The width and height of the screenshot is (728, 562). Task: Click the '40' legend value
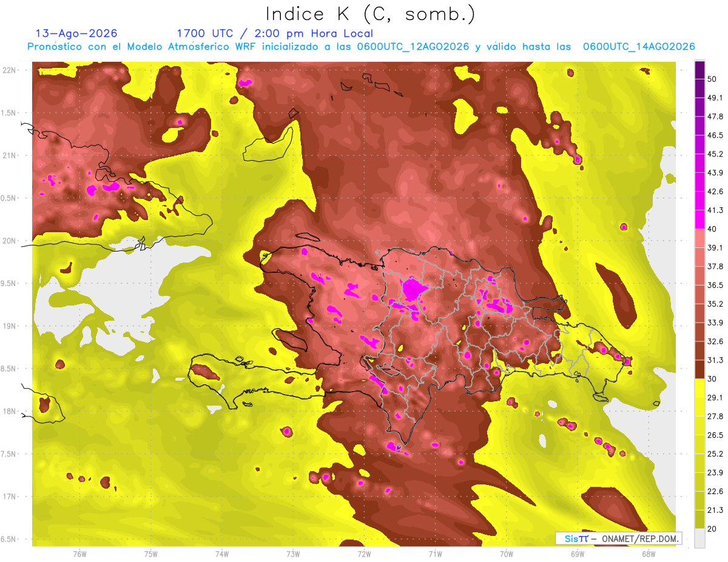(x=712, y=229)
